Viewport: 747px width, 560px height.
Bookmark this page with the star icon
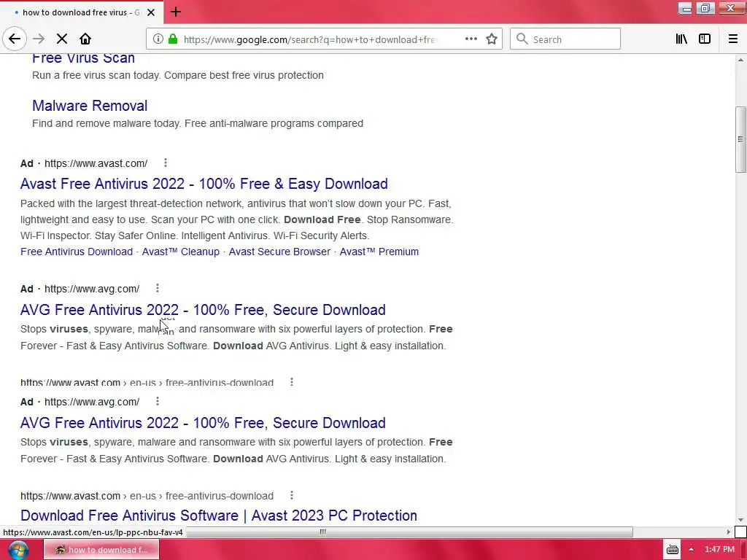(x=492, y=39)
